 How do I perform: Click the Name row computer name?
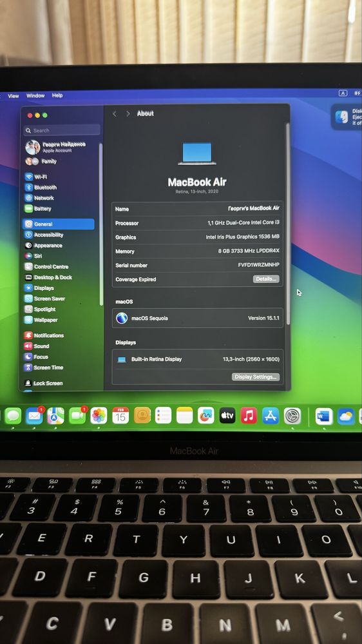click(254, 208)
